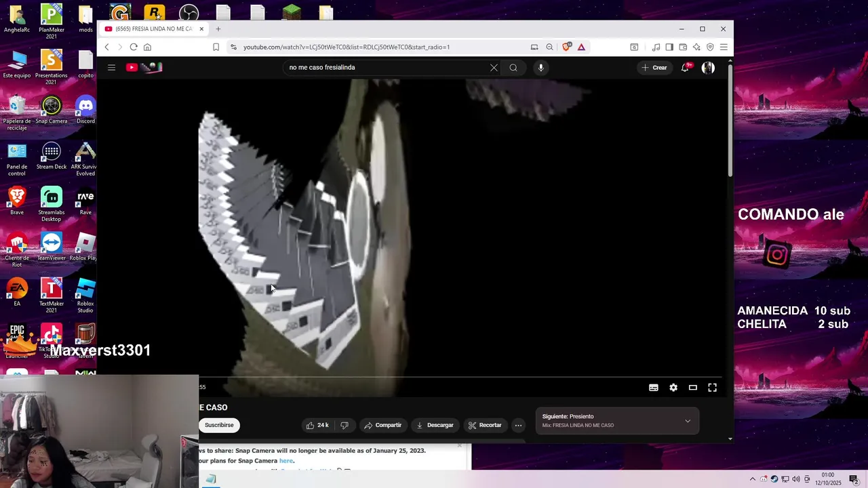
Task: Click the address bar URL
Action: coord(347,47)
